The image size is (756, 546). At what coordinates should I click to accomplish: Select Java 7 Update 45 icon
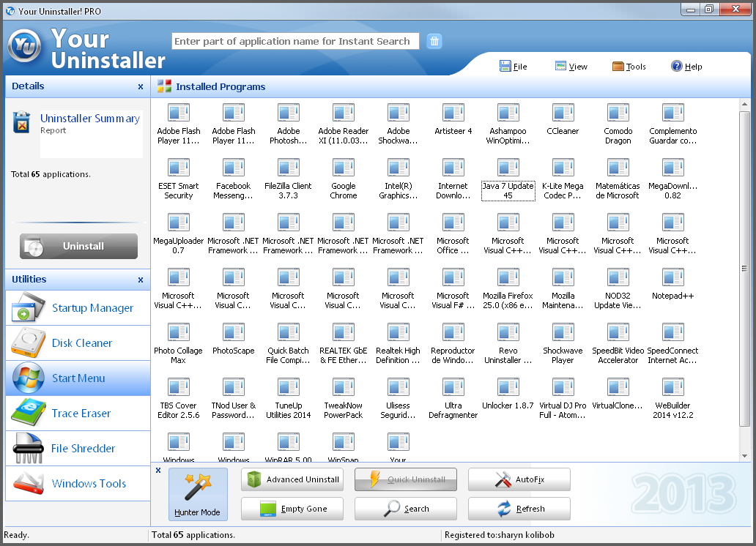pos(508,168)
